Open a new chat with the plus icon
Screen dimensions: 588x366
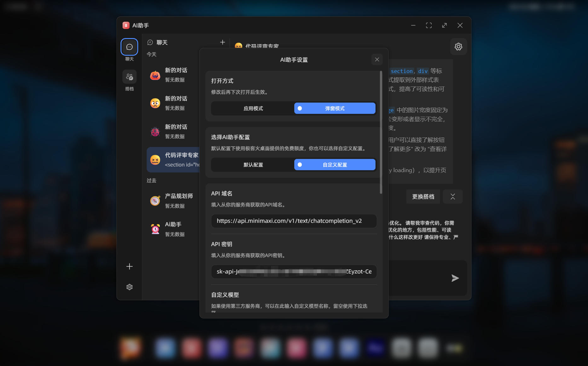(x=223, y=42)
